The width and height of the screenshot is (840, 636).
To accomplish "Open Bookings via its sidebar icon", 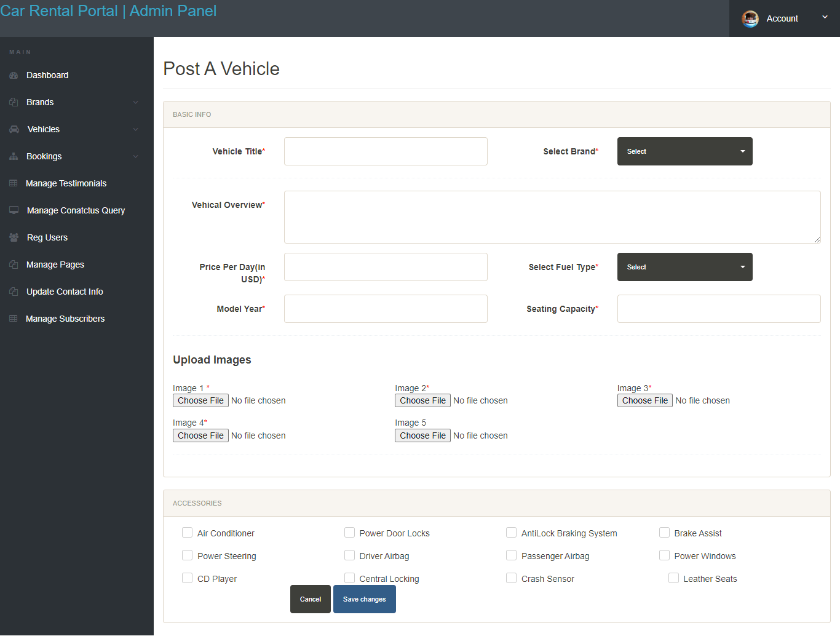I will tap(14, 156).
